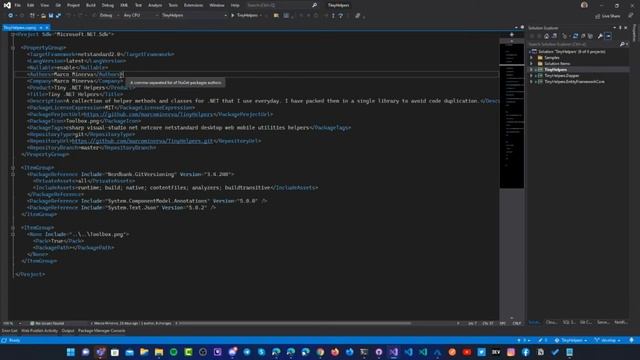
Task: Click the Visual Studio logo icon
Action: click(x=7, y=5)
